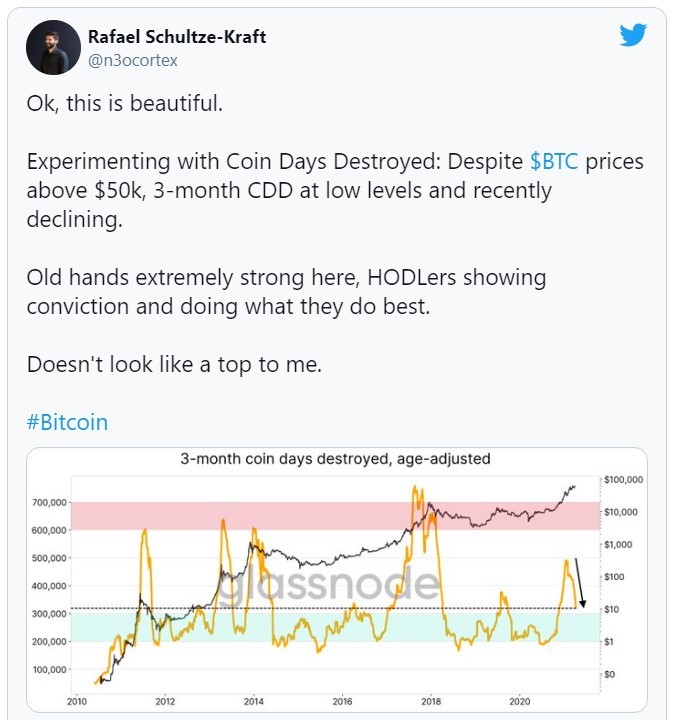The height and width of the screenshot is (720, 673).
Task: Follow the #Bitcoin hashtag link
Action: click(x=67, y=422)
